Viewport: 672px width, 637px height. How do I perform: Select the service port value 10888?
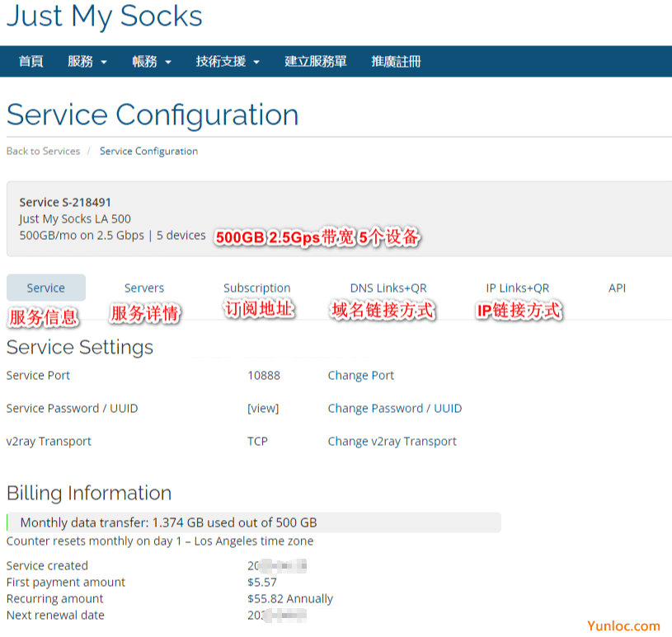[264, 375]
